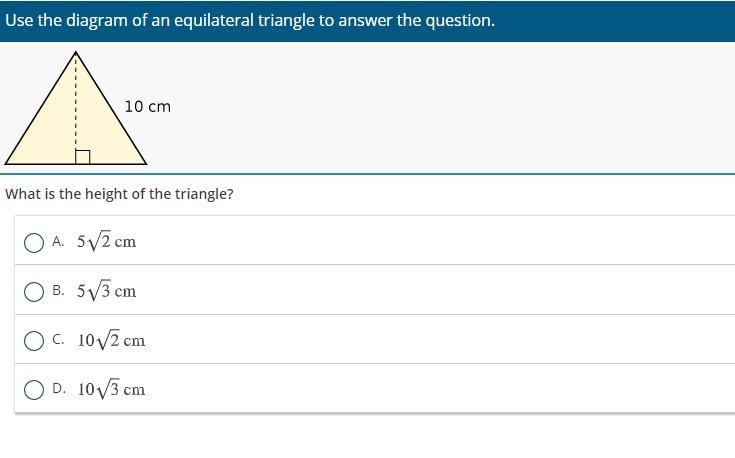
Task: Click the answer text 10√2 cm
Action: tap(111, 340)
